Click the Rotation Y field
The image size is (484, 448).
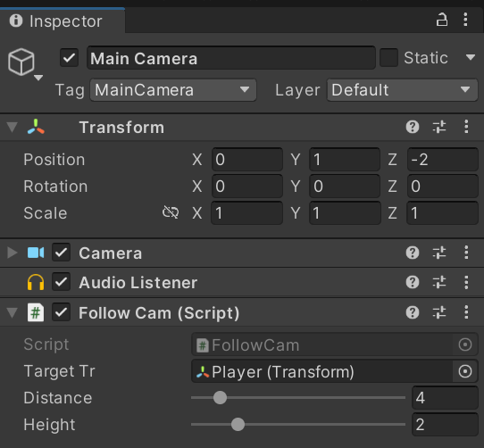[345, 186]
